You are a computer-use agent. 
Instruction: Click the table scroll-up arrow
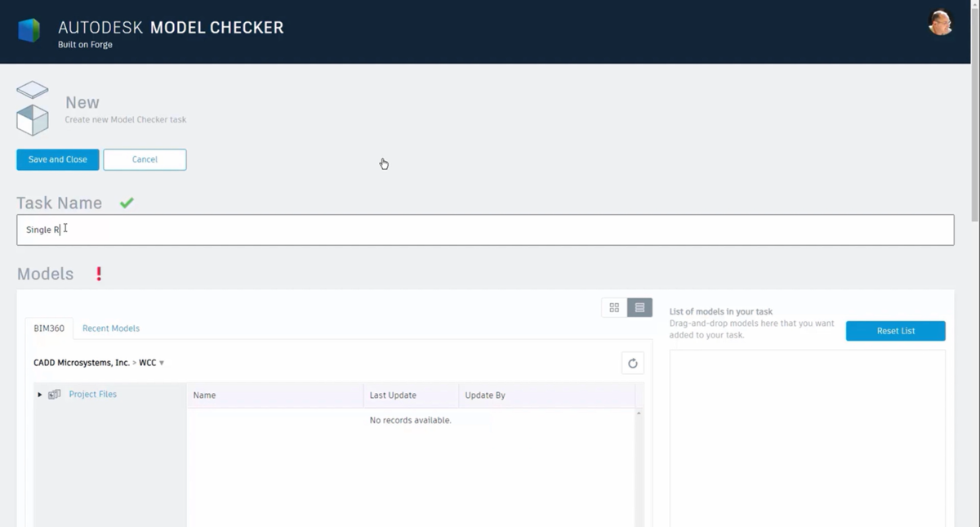tap(639, 413)
